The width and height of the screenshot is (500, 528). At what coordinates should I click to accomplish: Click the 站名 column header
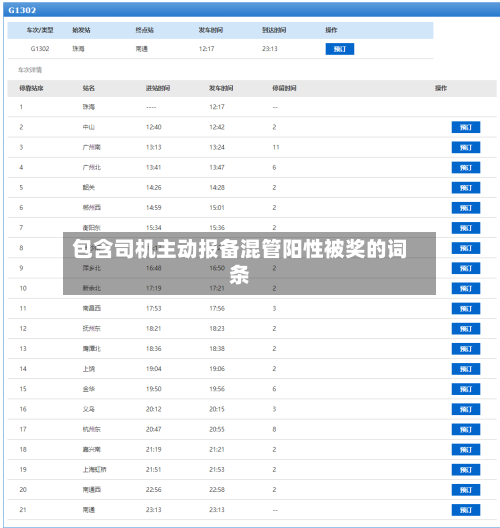pyautogui.click(x=89, y=88)
